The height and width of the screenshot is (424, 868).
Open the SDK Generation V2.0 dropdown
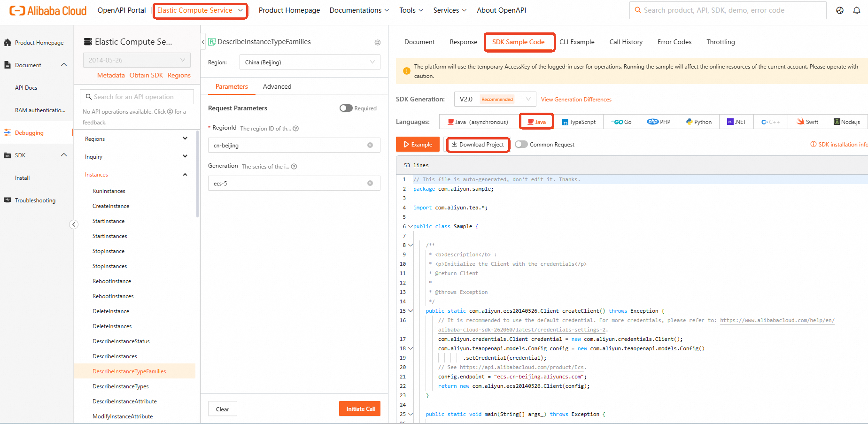(x=495, y=99)
